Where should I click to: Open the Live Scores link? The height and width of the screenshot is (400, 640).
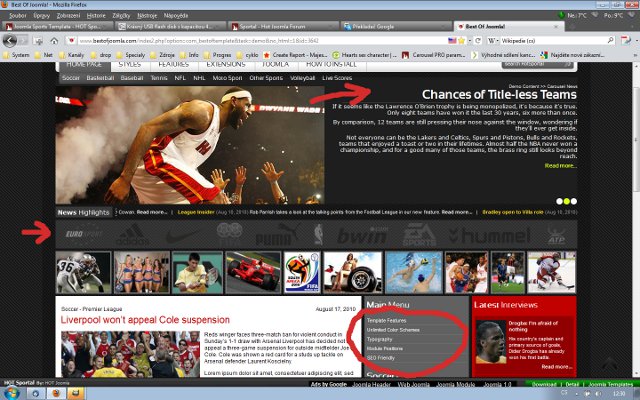[337, 78]
